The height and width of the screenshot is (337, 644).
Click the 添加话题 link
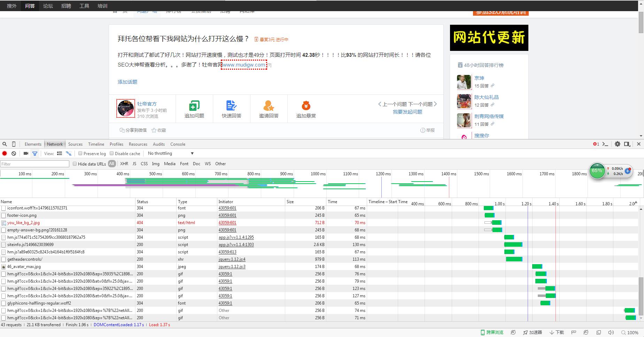tap(127, 82)
